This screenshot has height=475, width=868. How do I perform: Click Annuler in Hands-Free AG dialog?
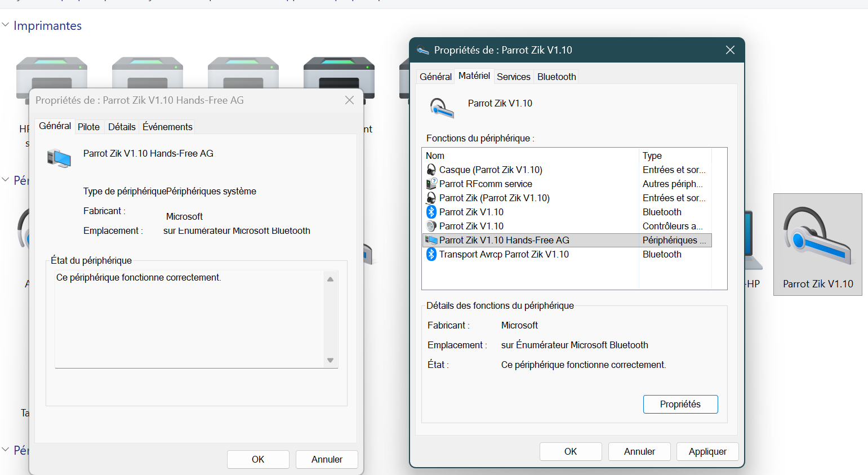(327, 459)
